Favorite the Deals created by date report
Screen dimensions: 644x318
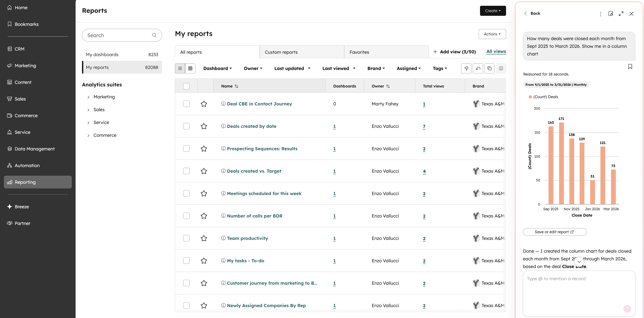[204, 126]
